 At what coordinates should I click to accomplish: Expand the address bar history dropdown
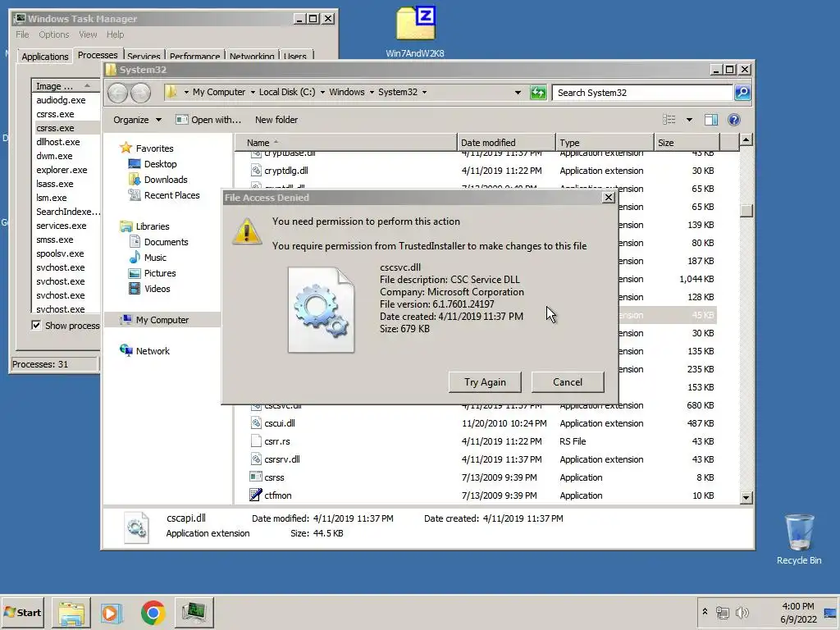(518, 93)
